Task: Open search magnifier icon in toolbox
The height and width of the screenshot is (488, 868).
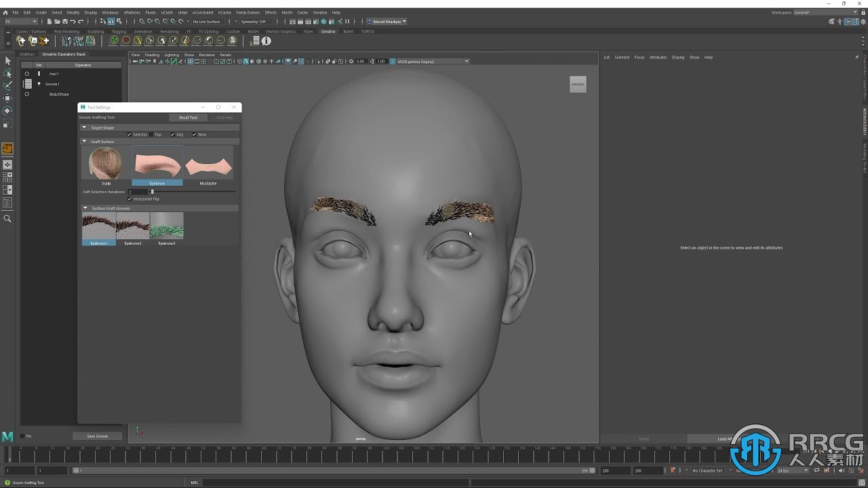Action: point(7,219)
